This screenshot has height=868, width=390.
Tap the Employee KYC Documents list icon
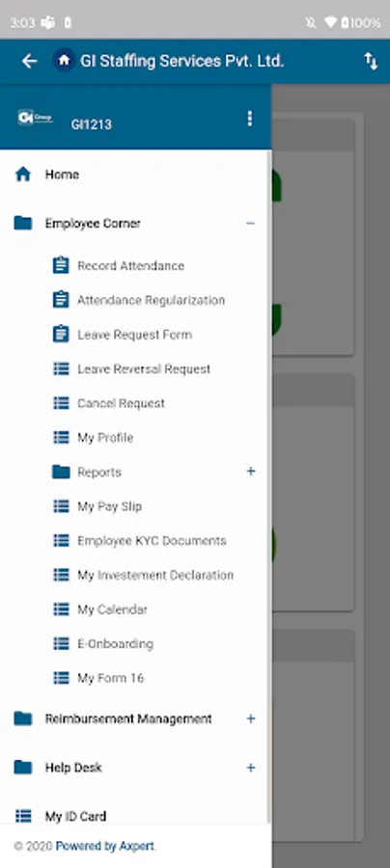tap(61, 540)
